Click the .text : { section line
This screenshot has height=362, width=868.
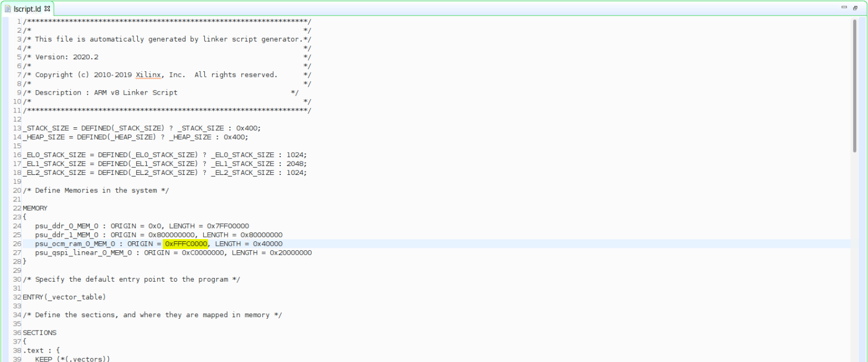point(41,350)
